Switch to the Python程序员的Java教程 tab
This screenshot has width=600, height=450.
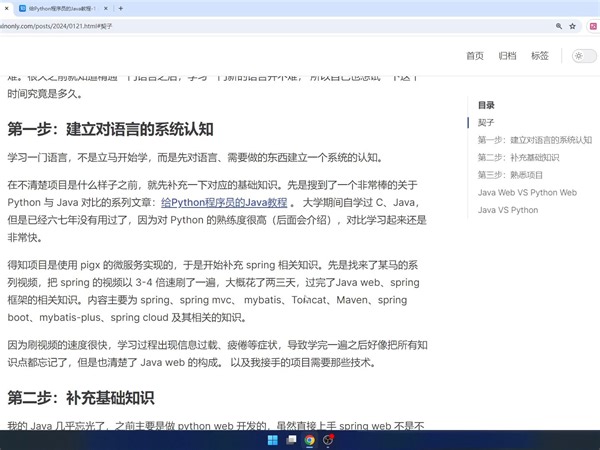click(61, 8)
